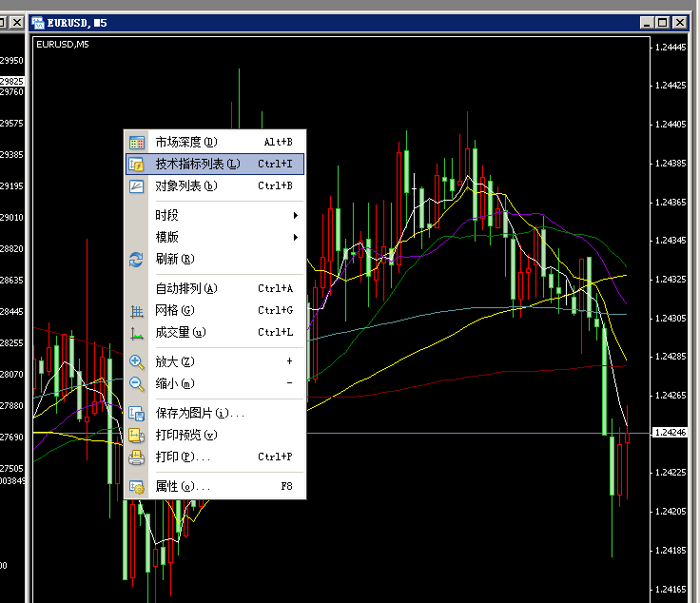The width and height of the screenshot is (700, 603).
Task: Toggle 成交量 volume display
Action: click(181, 333)
